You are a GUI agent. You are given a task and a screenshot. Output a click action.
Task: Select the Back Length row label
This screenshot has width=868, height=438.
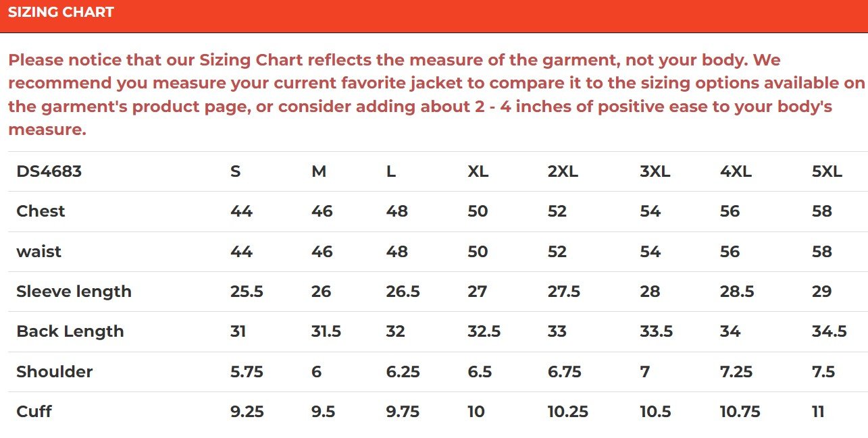(x=70, y=331)
